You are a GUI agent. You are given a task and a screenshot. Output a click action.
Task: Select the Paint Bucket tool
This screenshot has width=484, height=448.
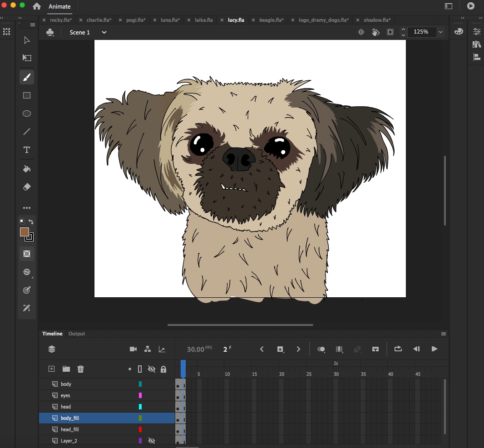pos(27,169)
